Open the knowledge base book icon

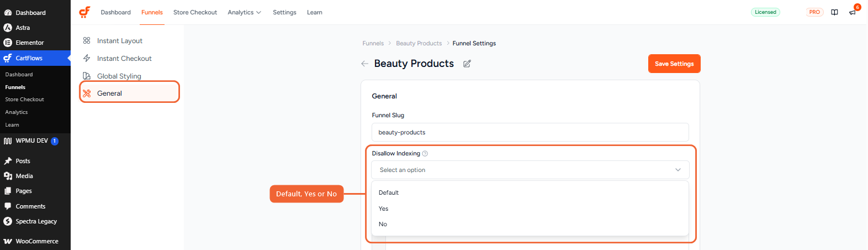pos(834,12)
